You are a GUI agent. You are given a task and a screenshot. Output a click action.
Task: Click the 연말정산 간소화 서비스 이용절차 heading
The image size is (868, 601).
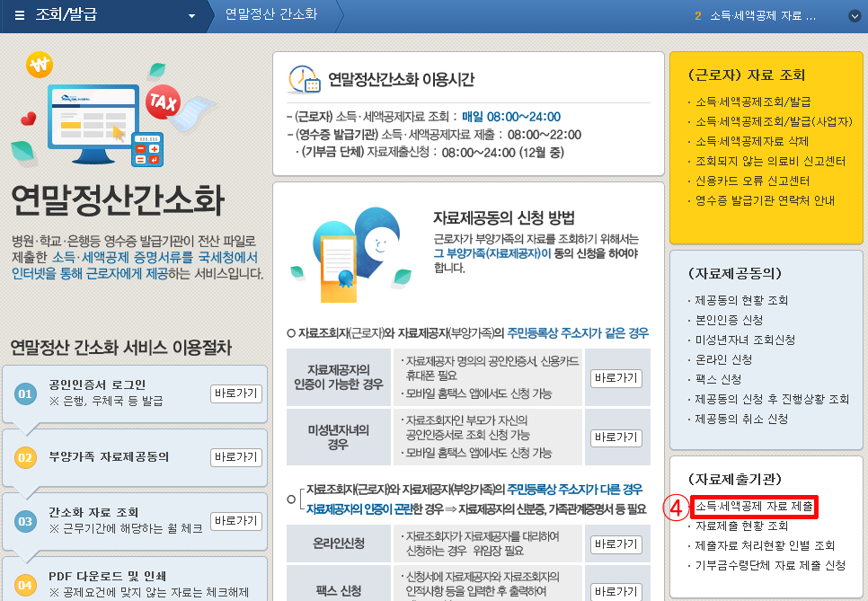coord(120,348)
